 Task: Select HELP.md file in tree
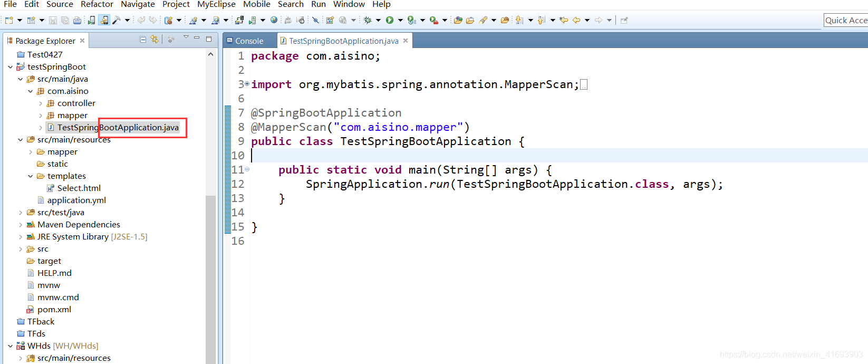pos(54,273)
